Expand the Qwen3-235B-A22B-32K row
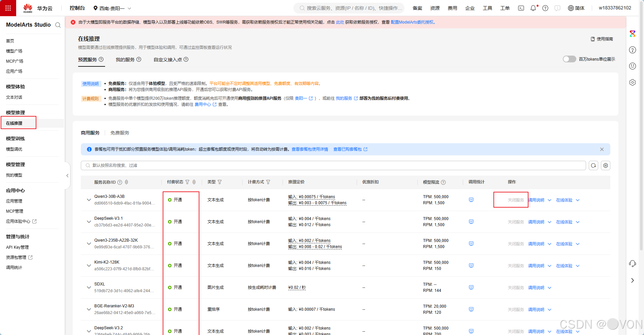Viewport: 644px width, 335px height. pyautogui.click(x=89, y=244)
